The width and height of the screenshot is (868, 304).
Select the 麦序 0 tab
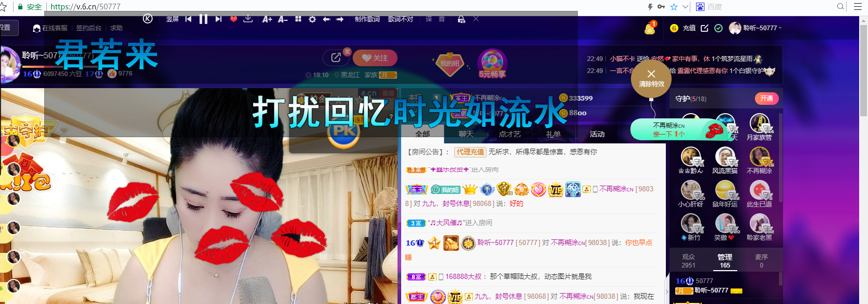click(761, 261)
